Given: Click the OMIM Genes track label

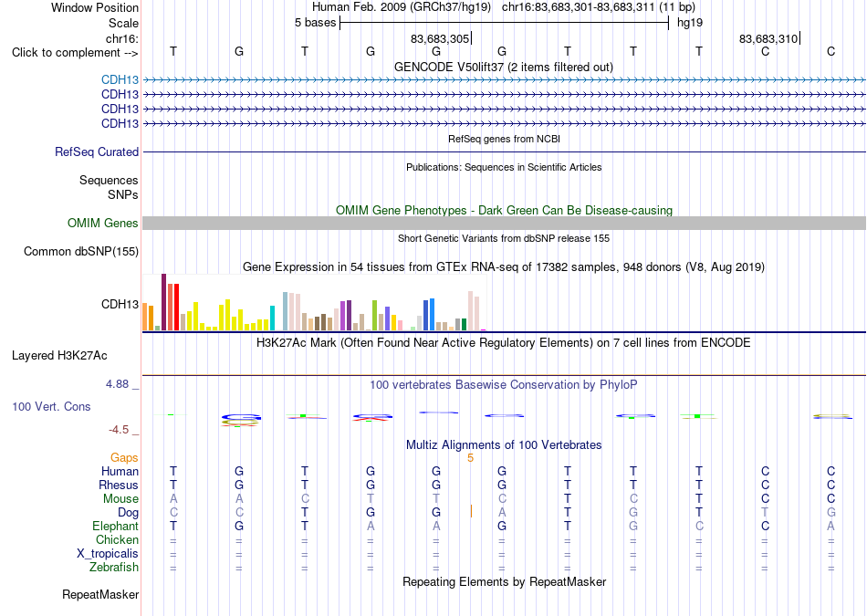Looking at the screenshot, I should (102, 223).
